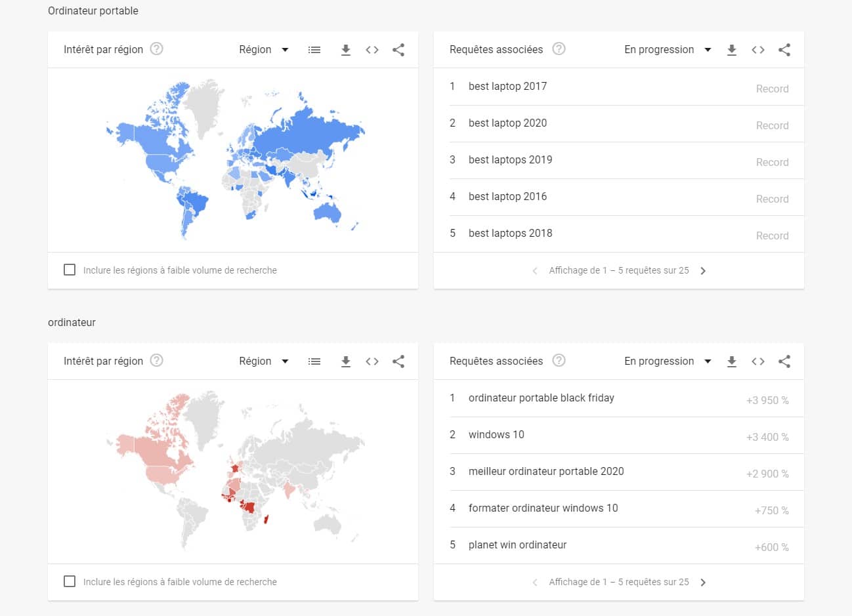This screenshot has width=852, height=616.
Task: Open query best laptops 2019
Action: pyautogui.click(x=510, y=160)
